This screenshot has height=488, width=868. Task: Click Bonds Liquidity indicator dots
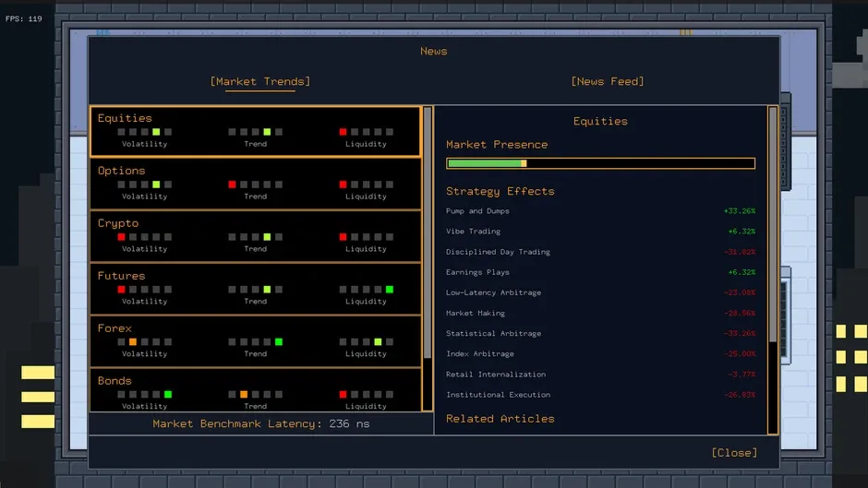(x=366, y=395)
